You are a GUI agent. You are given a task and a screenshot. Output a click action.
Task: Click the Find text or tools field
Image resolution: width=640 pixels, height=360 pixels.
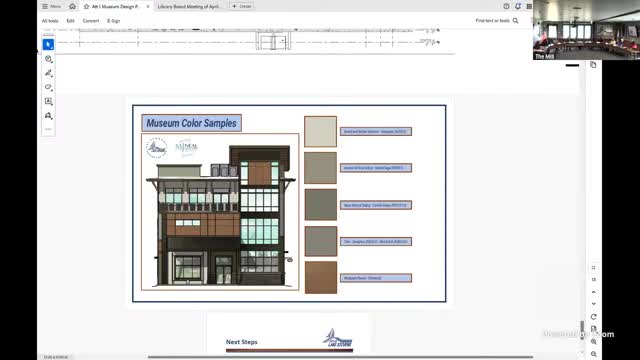pyautogui.click(x=493, y=20)
